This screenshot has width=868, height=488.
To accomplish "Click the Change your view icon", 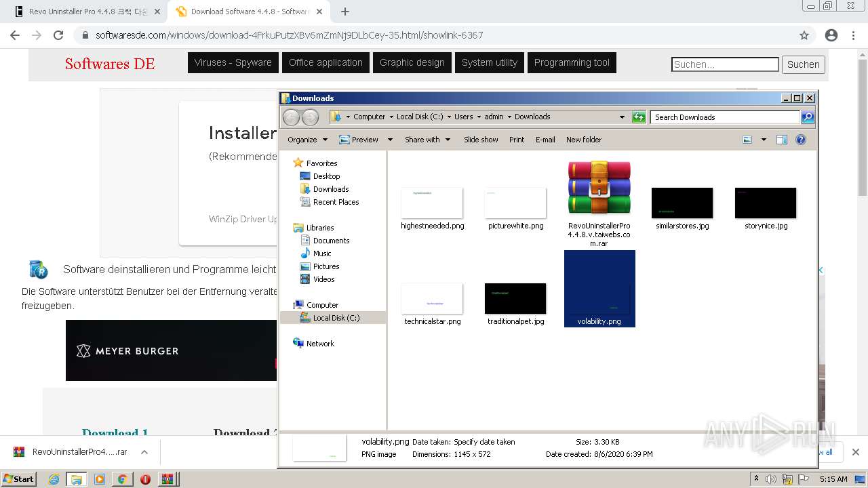I will click(x=747, y=140).
